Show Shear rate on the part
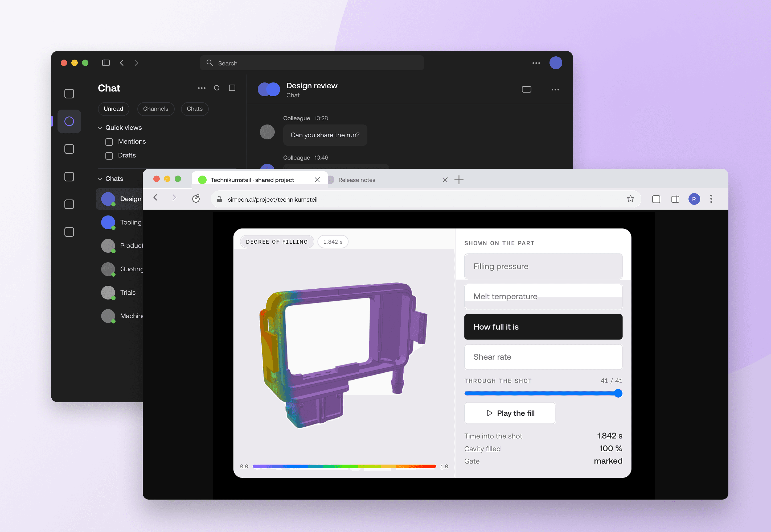 [x=543, y=357]
